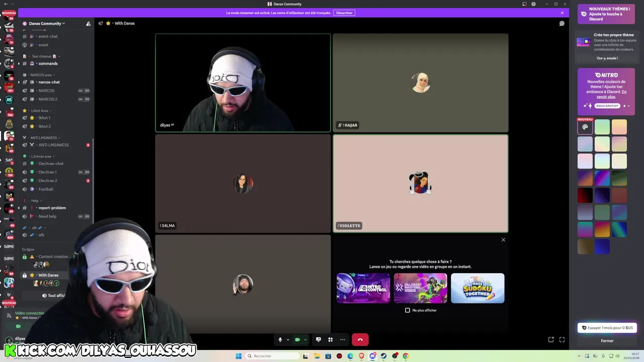The image size is (644, 362).
Task: Collapse the Text channel category
Action: (x=43, y=56)
